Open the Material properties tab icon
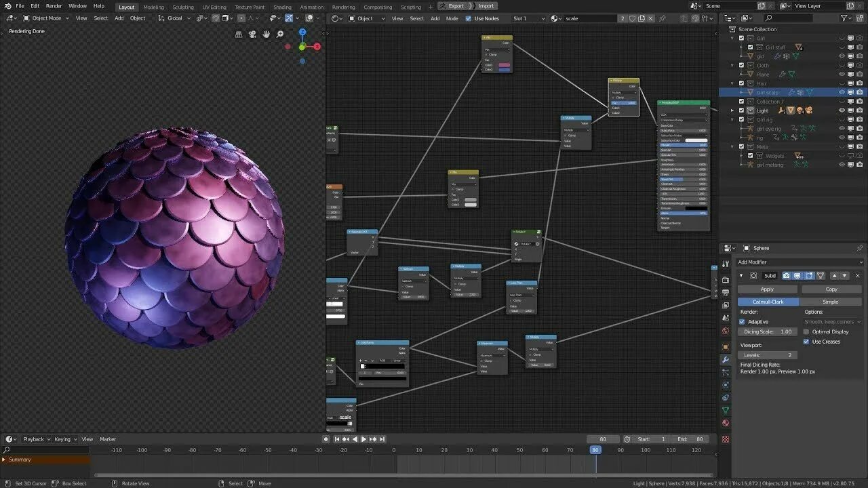The height and width of the screenshot is (488, 868). pyautogui.click(x=726, y=423)
